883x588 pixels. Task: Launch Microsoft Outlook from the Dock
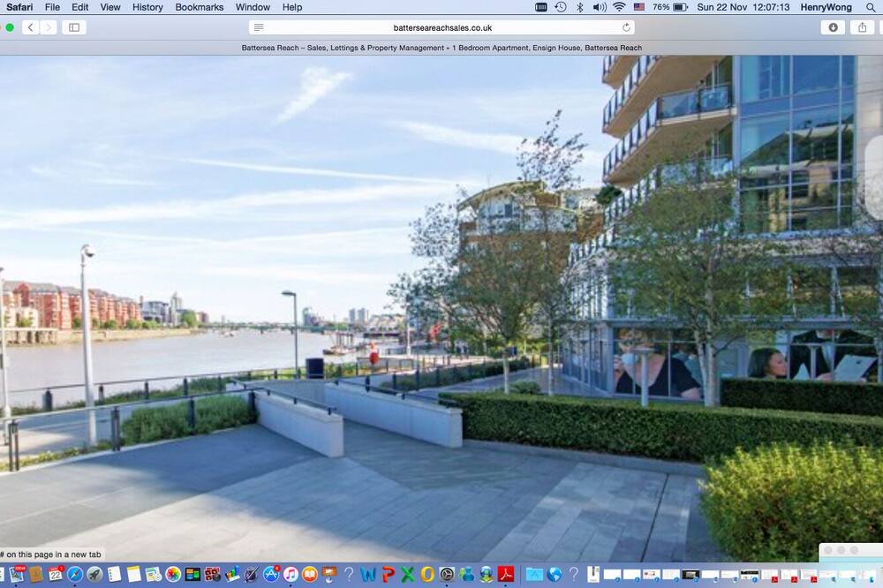[427, 574]
